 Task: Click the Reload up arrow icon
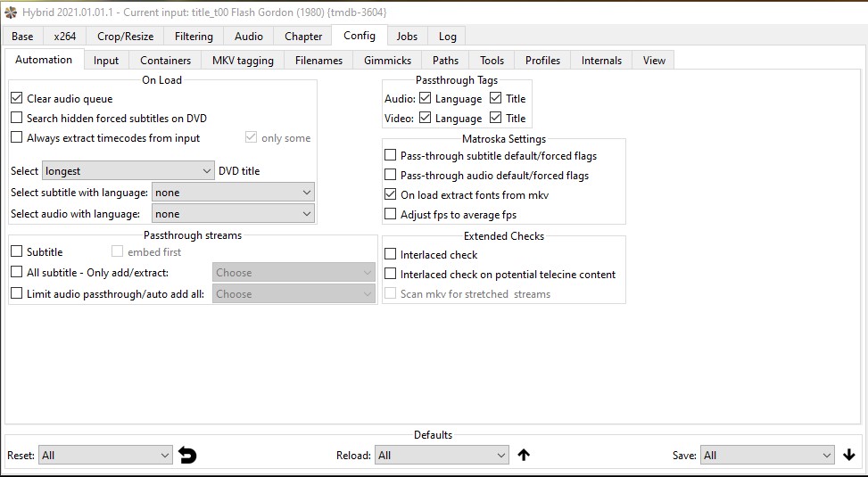pos(524,456)
